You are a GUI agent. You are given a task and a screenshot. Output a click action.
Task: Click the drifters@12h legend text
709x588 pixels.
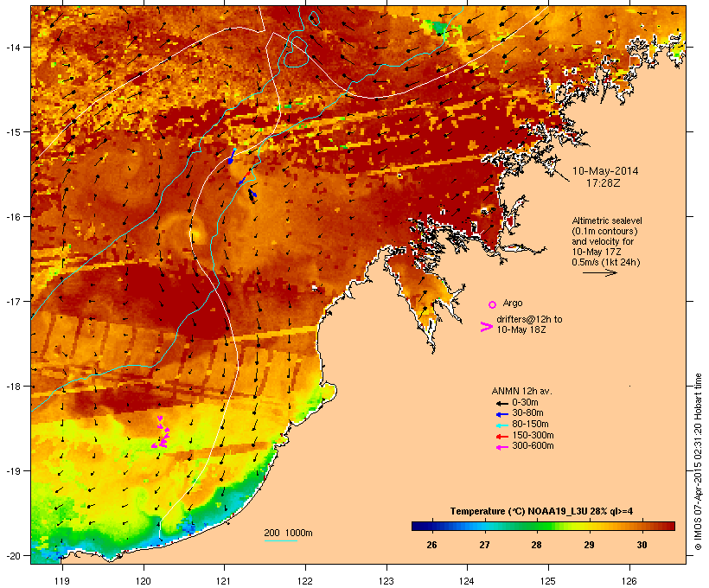529,324
